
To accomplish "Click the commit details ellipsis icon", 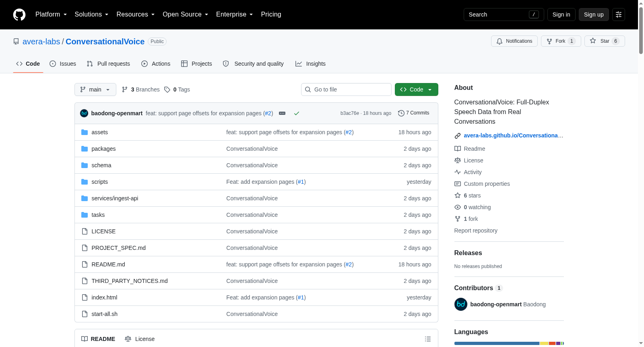I will [282, 113].
